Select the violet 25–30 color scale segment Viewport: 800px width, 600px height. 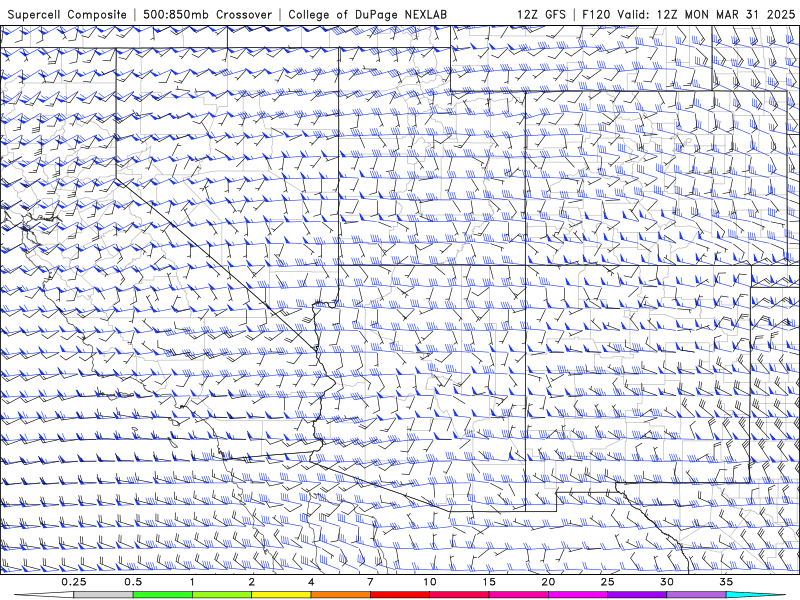[637, 595]
